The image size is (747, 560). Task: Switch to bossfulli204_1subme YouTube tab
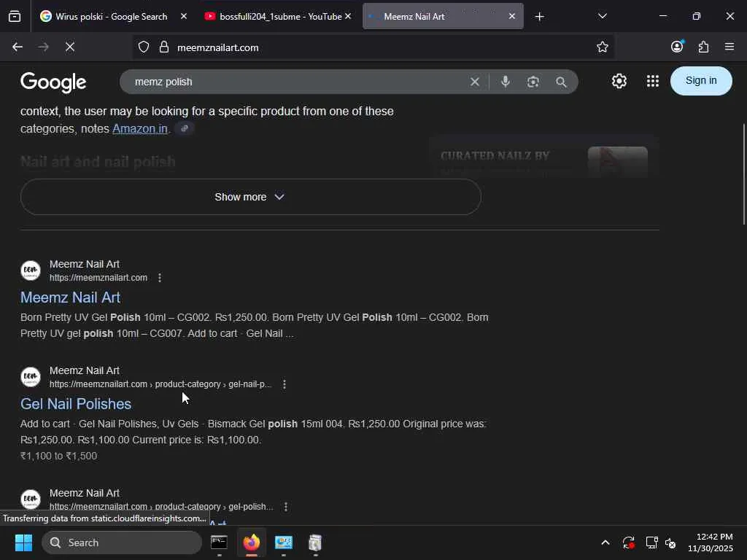click(x=278, y=16)
